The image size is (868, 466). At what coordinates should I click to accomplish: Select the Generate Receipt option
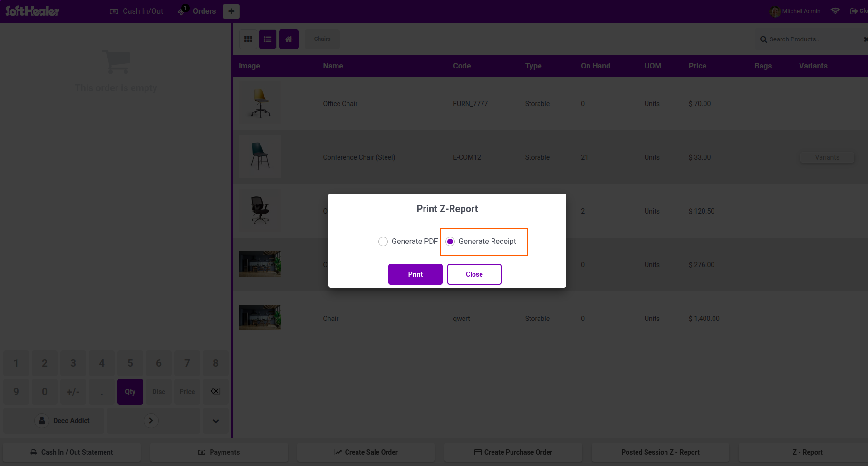click(x=450, y=242)
